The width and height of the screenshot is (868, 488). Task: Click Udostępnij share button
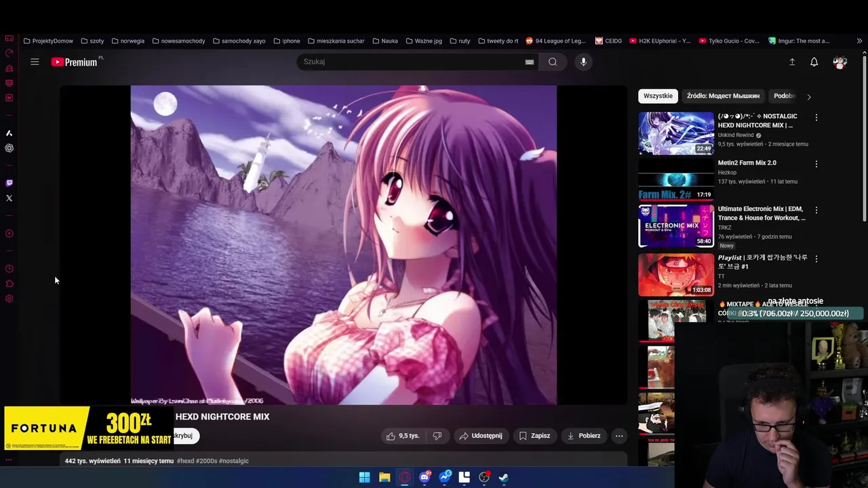click(x=481, y=436)
